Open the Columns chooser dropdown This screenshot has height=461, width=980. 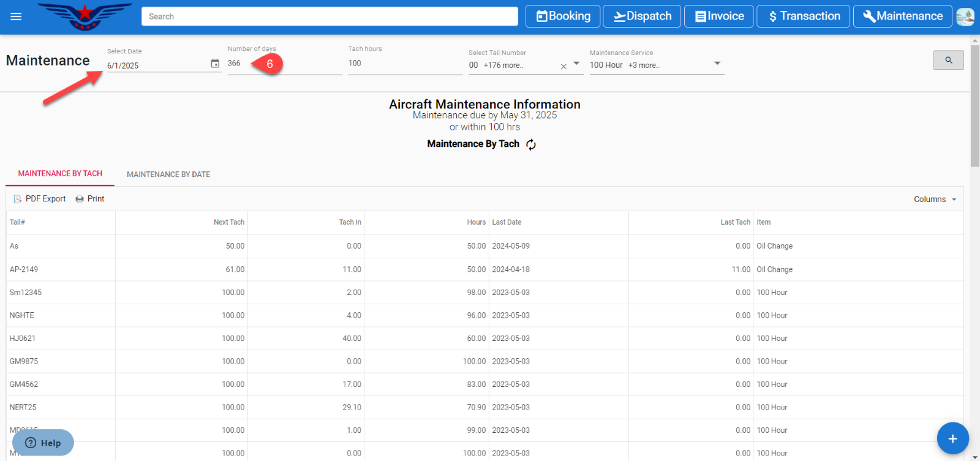[935, 200]
